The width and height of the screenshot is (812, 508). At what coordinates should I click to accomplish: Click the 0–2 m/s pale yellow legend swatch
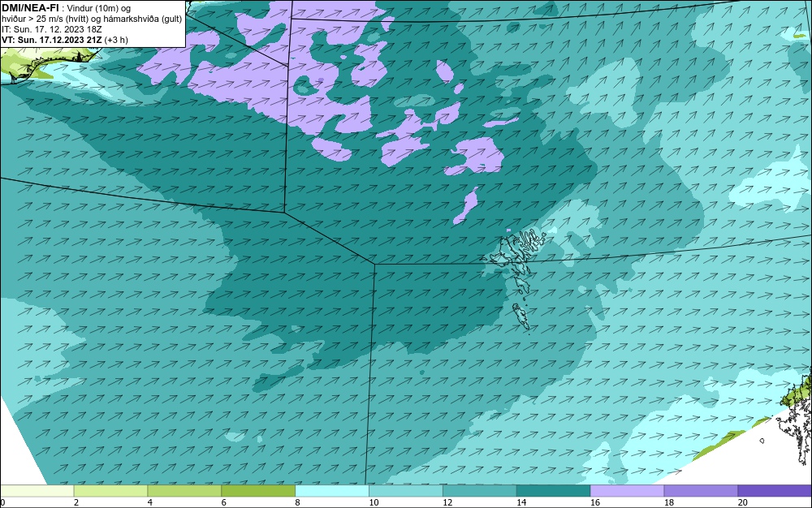coord(37,490)
